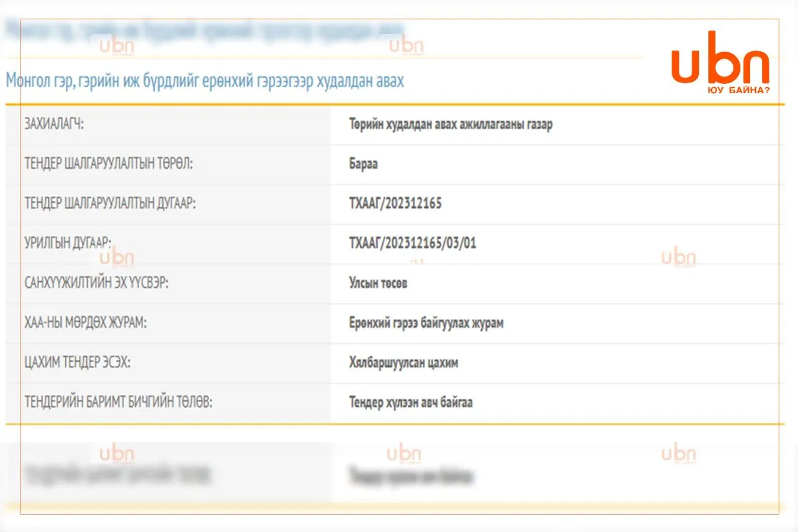Select the 'ЗАХИАЛАГЧ:' row label

[x=55, y=124]
